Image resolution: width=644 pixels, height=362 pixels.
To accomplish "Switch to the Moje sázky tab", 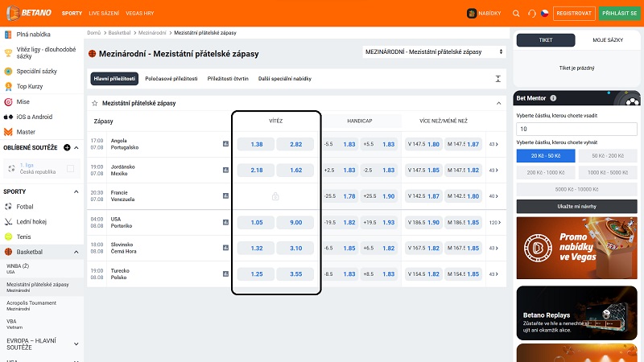I will tap(607, 39).
